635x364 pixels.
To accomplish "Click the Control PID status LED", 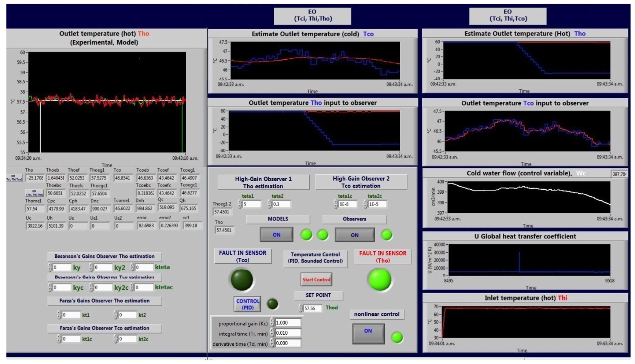I will point(272,304).
